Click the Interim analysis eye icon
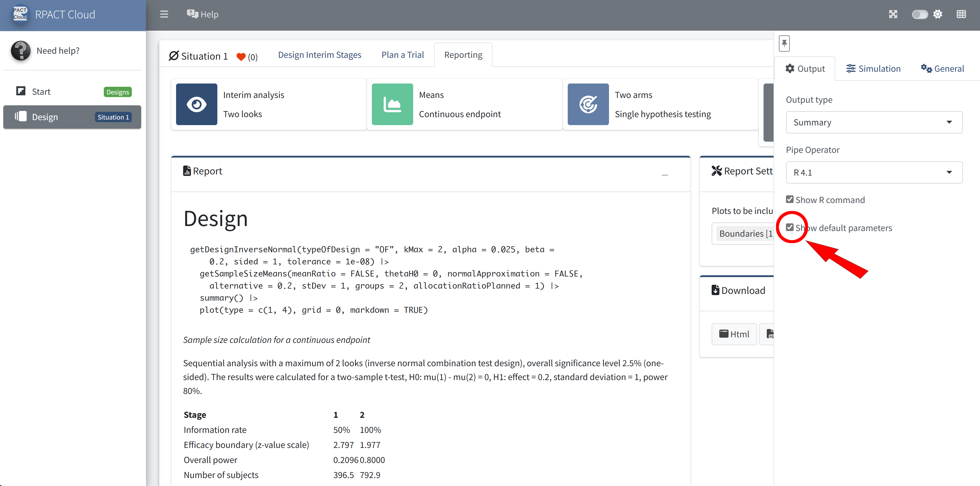 click(x=196, y=104)
